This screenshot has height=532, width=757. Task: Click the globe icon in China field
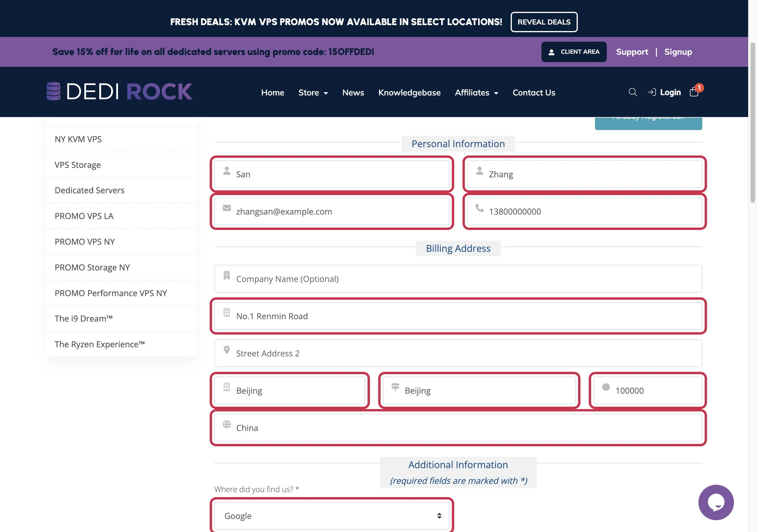coord(227,424)
